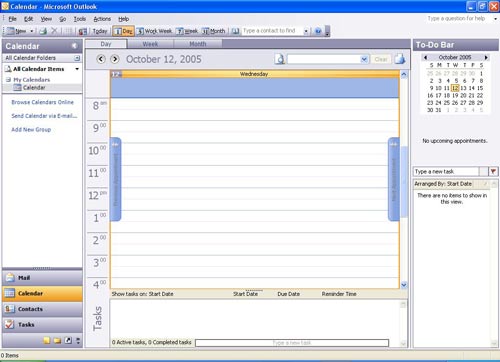
Task: Open the Shortcuts icon in navigation pane
Action: click(68, 340)
